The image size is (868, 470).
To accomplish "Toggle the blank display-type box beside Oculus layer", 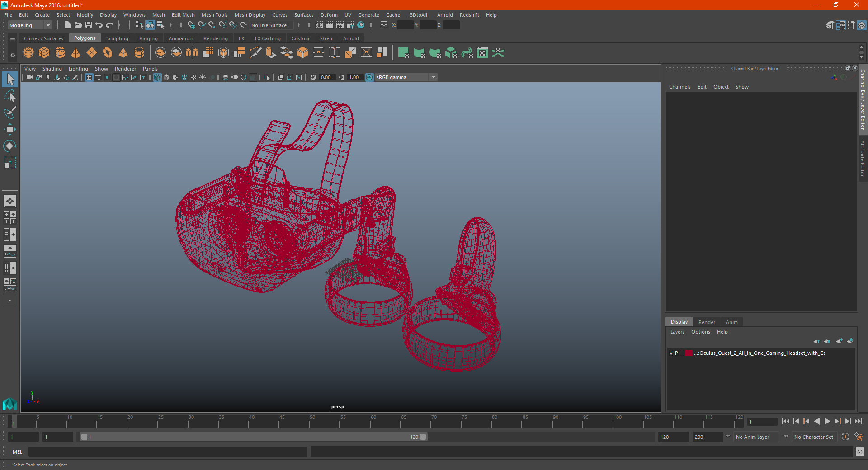I will pos(682,353).
